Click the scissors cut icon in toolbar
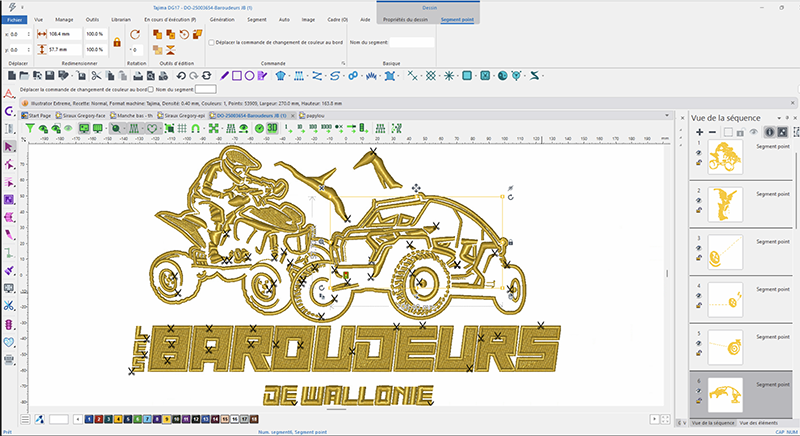The width and height of the screenshot is (800, 436). pos(95,75)
